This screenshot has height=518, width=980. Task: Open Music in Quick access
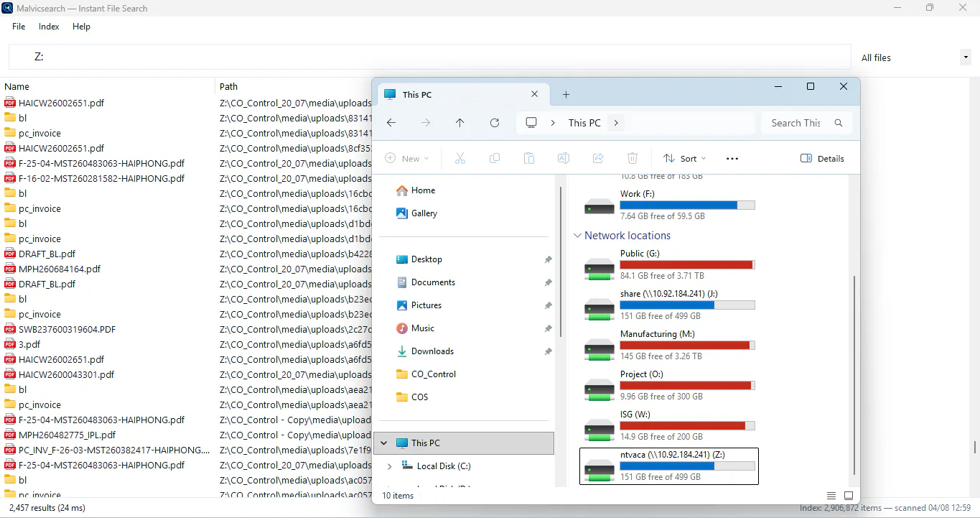pyautogui.click(x=416, y=328)
